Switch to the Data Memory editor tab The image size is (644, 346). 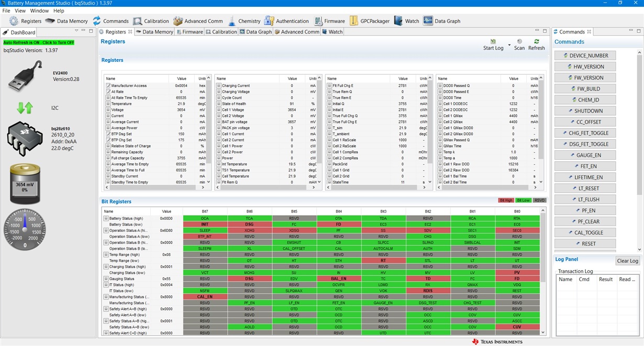(154, 32)
